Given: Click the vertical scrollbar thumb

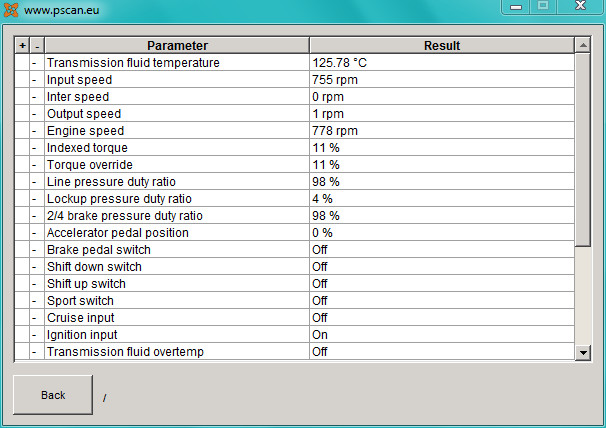Looking at the screenshot, I should 583,150.
